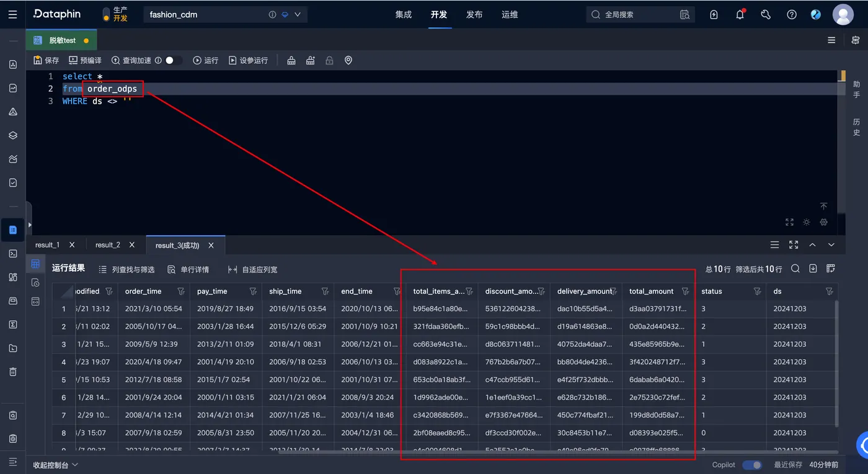The width and height of the screenshot is (868, 474).
Task: Open the terminal console icon in the left sidebar
Action: [x=13, y=253]
